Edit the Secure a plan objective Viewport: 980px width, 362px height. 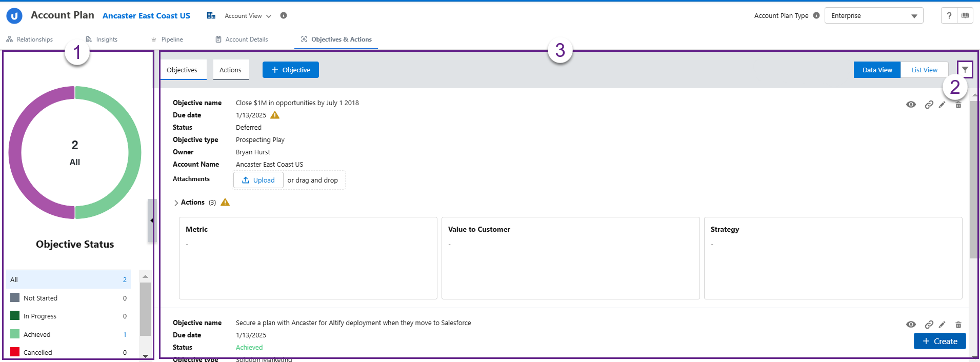click(942, 325)
